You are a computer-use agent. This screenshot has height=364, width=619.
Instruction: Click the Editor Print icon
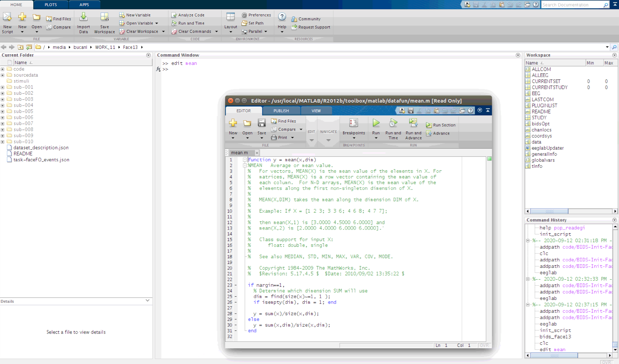pos(274,138)
